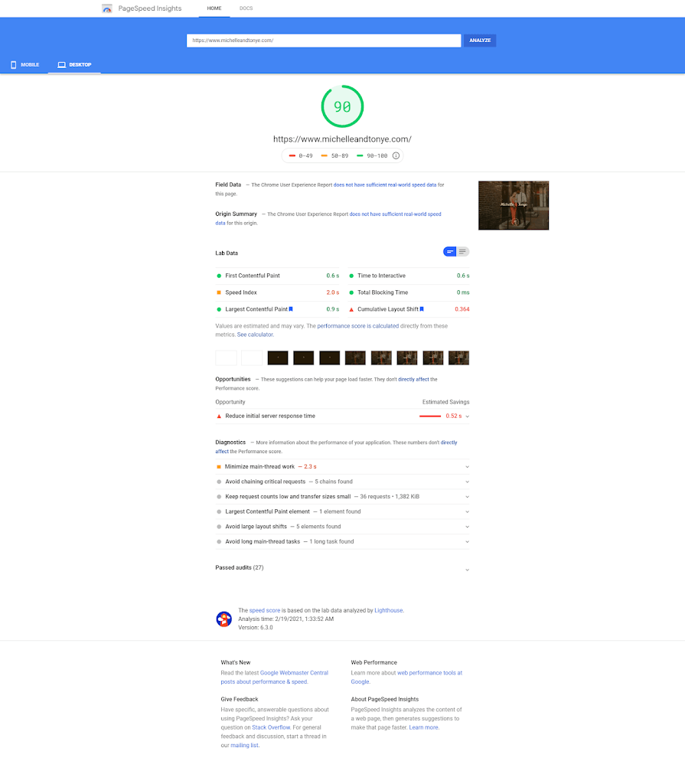Click gray dot beside Avoid large layout shifts
Image resolution: width=685 pixels, height=784 pixels.
[x=218, y=527]
